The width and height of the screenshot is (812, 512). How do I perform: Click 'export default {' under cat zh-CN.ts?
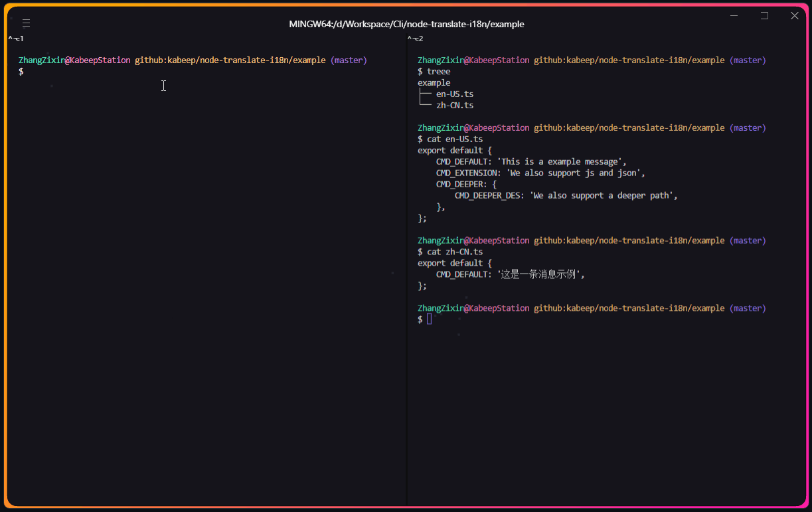(455, 264)
